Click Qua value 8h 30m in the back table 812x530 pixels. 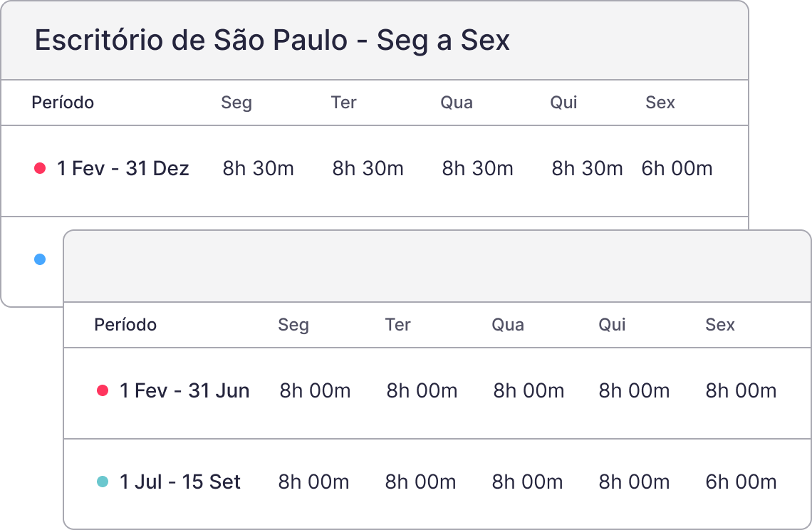pyautogui.click(x=477, y=169)
